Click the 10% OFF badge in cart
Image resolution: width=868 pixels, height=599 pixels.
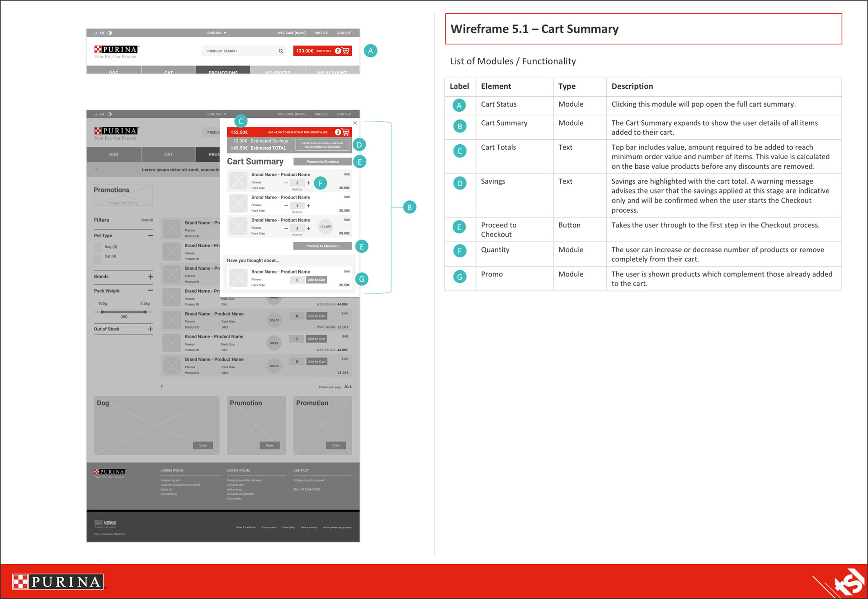pos(325,226)
